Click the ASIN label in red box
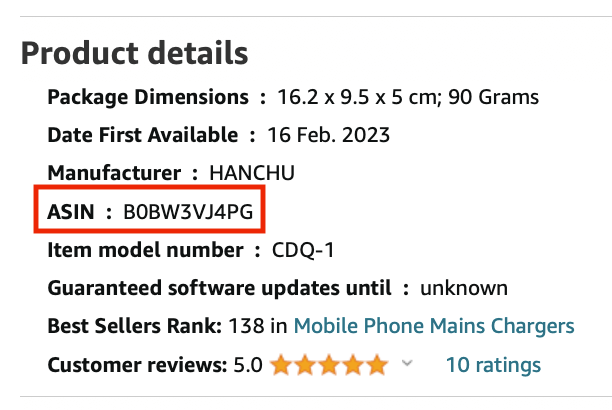This screenshot has width=612, height=410. click(71, 212)
